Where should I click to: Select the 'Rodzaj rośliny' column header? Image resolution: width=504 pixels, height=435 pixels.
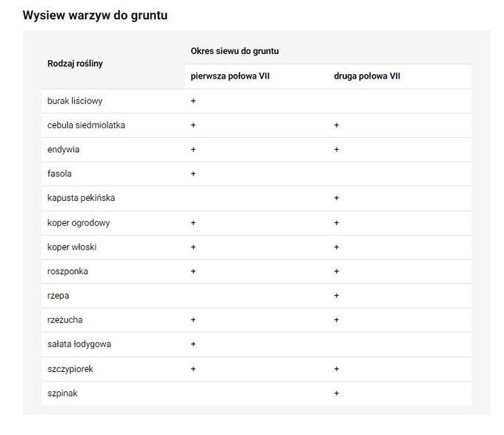pyautogui.click(x=75, y=64)
